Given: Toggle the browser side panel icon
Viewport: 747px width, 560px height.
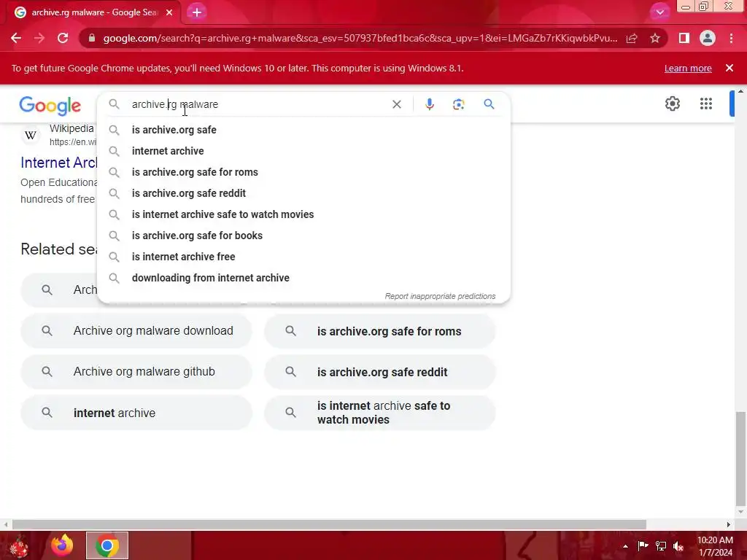Looking at the screenshot, I should [684, 38].
